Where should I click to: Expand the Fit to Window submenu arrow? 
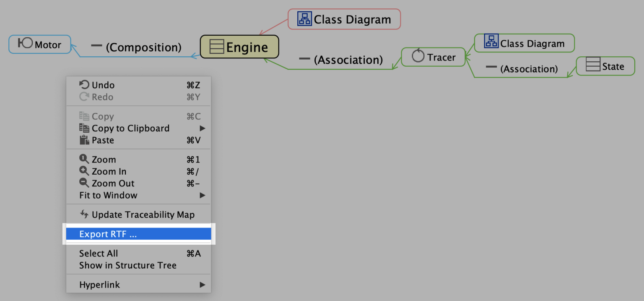(x=203, y=195)
